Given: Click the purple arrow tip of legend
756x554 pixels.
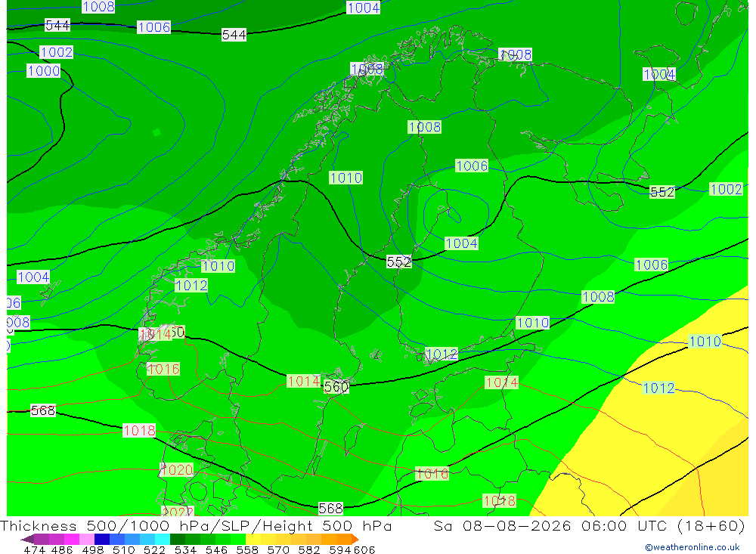Looking at the screenshot, I should click(27, 539).
